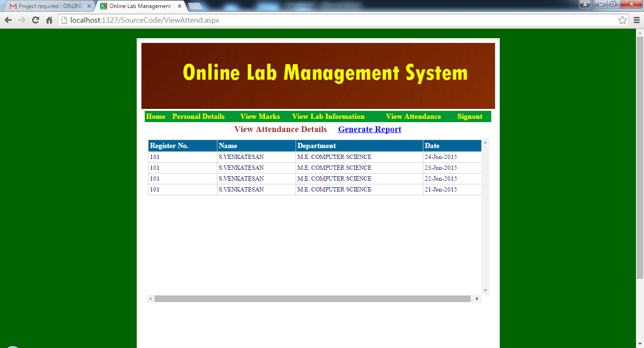Open the Home menu item

(x=156, y=116)
